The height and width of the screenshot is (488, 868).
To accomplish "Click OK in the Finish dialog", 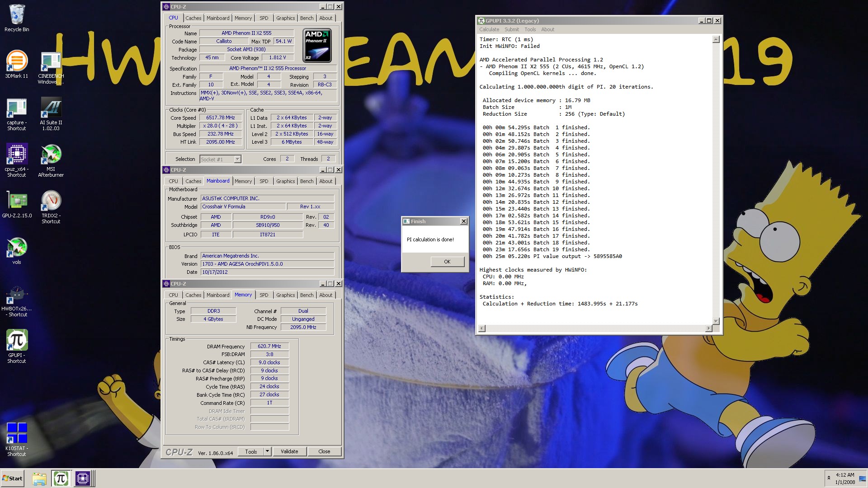I will point(447,262).
